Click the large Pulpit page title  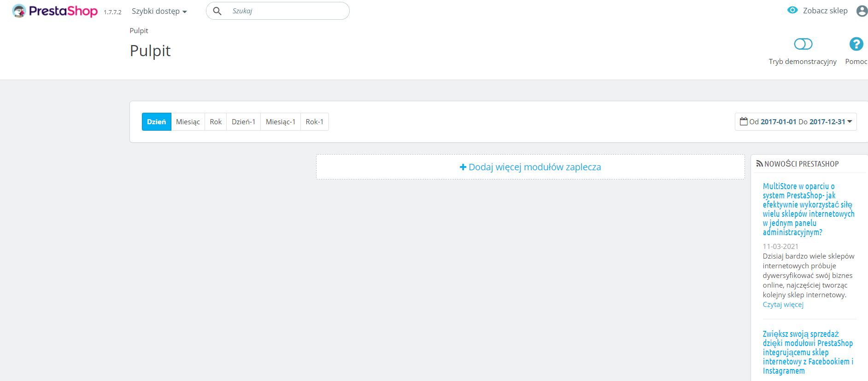pos(150,51)
